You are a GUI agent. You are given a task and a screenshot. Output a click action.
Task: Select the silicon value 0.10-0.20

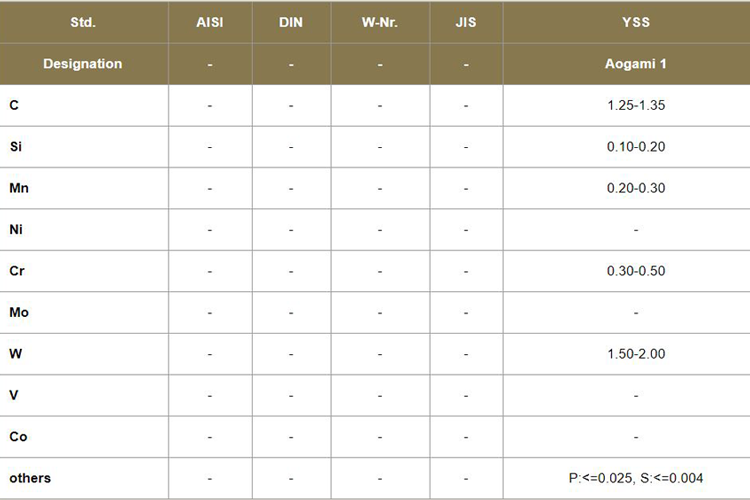pyautogui.click(x=636, y=147)
